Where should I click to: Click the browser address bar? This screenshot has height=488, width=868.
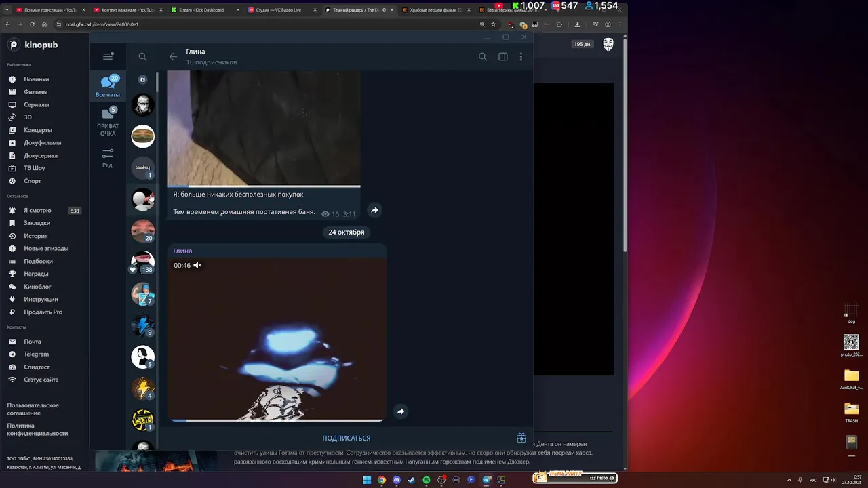264,24
